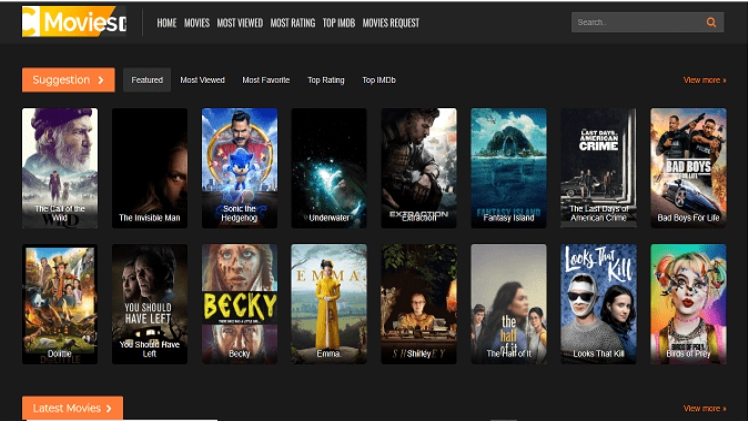Click the orange Suggestion button

tap(68, 80)
